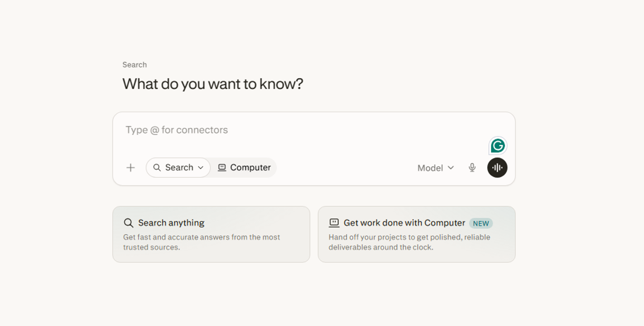
Task: Open the Model selector dropdown
Action: [436, 168]
